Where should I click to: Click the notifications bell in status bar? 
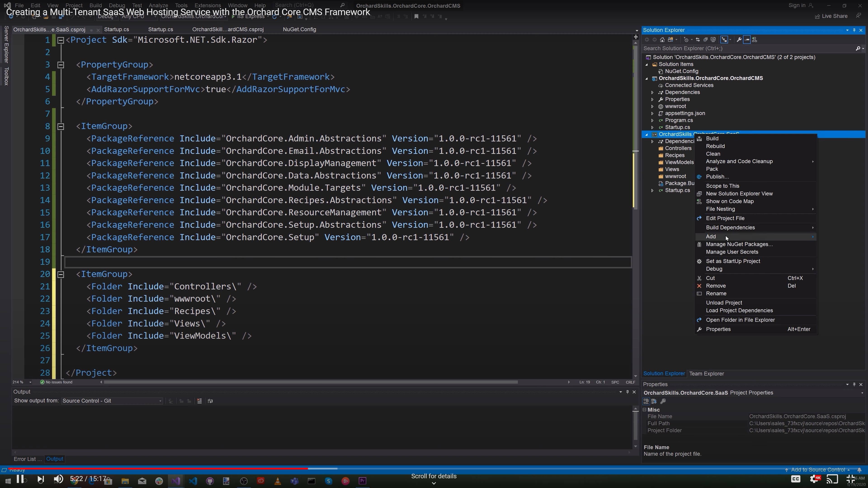click(x=859, y=470)
